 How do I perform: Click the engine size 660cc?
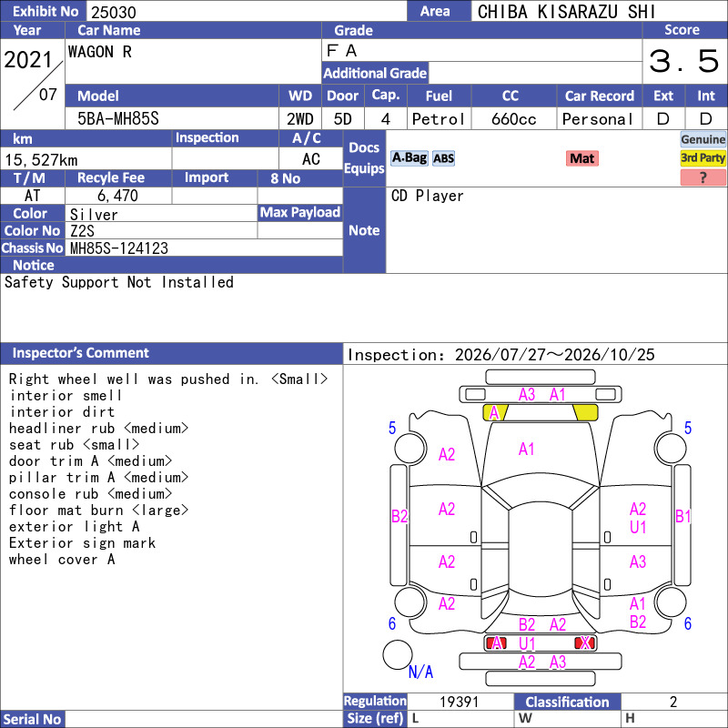tap(513, 119)
